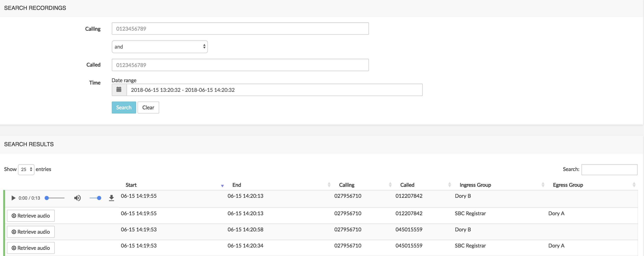Viewport: 644px width, 256px height.
Task: Click Retrieve audio for first SBC Registrar entry
Action: coord(31,215)
